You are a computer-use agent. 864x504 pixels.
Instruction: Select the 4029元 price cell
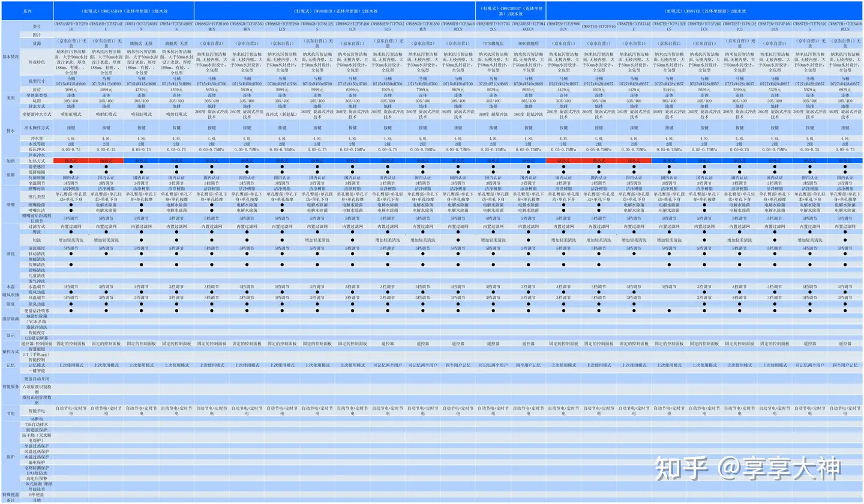(599, 89)
